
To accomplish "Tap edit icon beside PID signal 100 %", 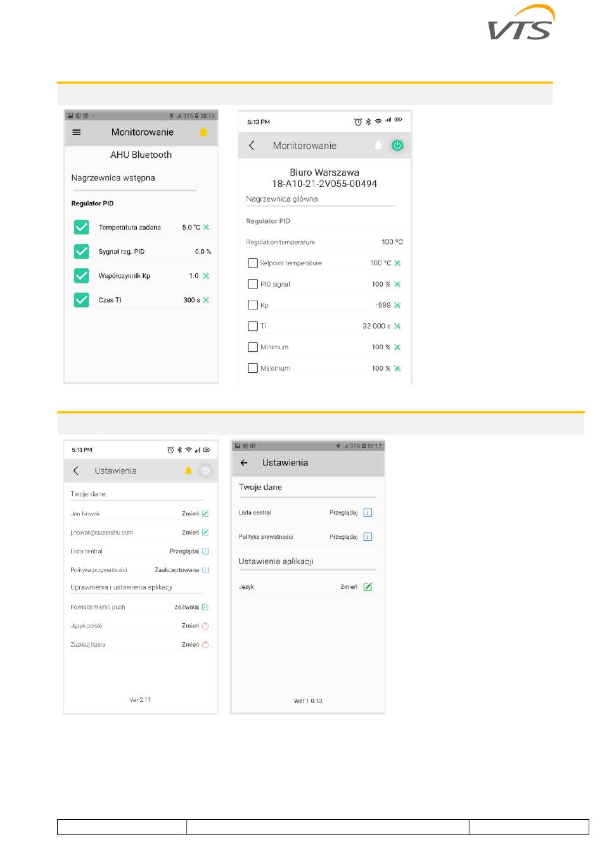I will [x=397, y=284].
